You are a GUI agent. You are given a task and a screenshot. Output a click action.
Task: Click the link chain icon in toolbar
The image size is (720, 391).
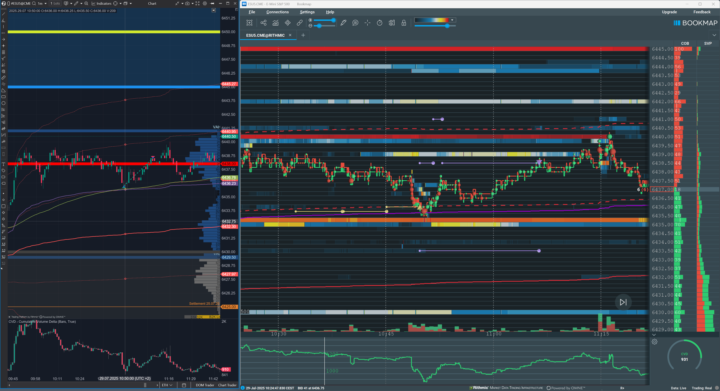click(299, 22)
